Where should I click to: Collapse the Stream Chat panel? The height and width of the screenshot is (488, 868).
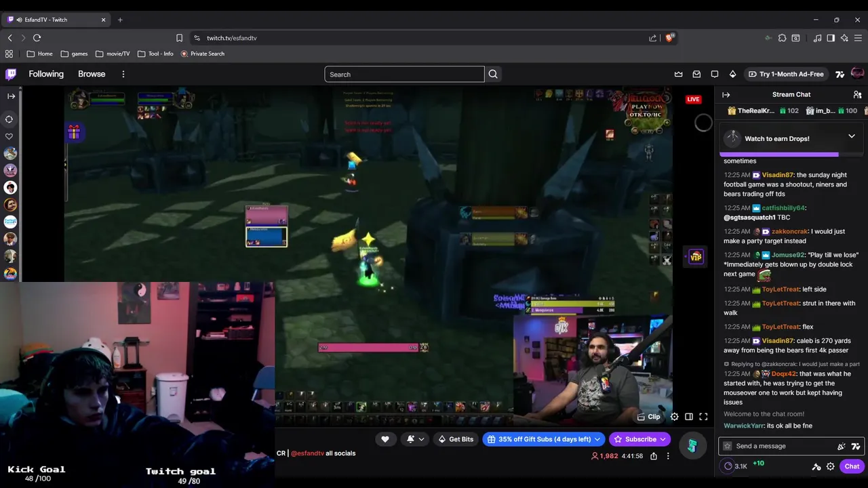point(726,95)
